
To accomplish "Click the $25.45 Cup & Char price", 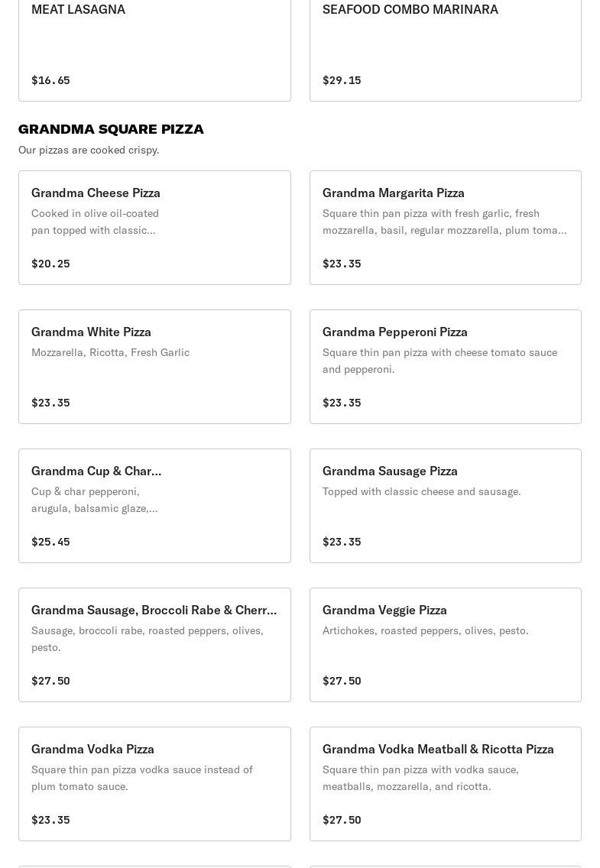I will coord(50,542).
